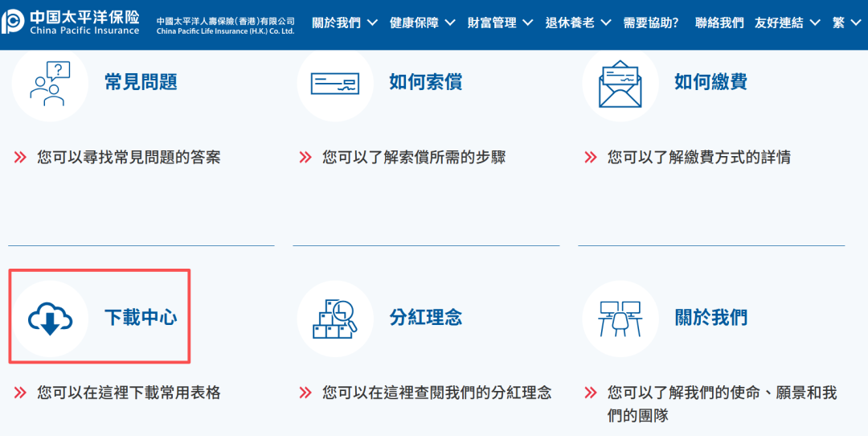Click red double-arrow beside 您可以尋找常見問題的答案
This screenshot has width=868, height=436.
click(x=20, y=158)
